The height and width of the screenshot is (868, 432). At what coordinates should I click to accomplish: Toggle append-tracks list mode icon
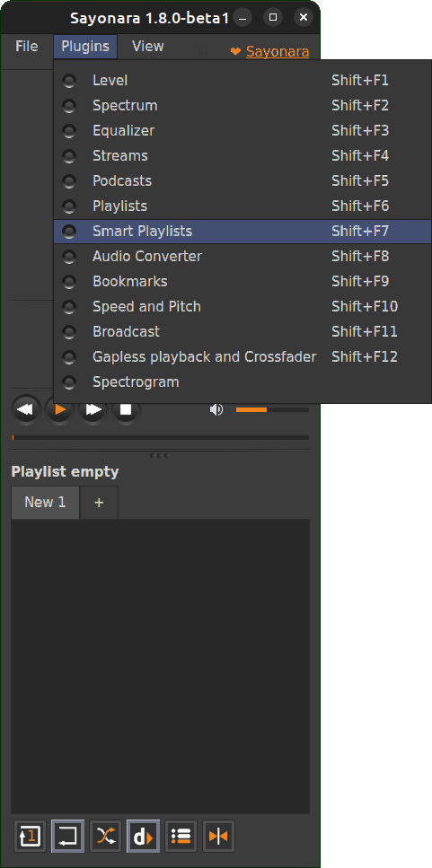181,836
